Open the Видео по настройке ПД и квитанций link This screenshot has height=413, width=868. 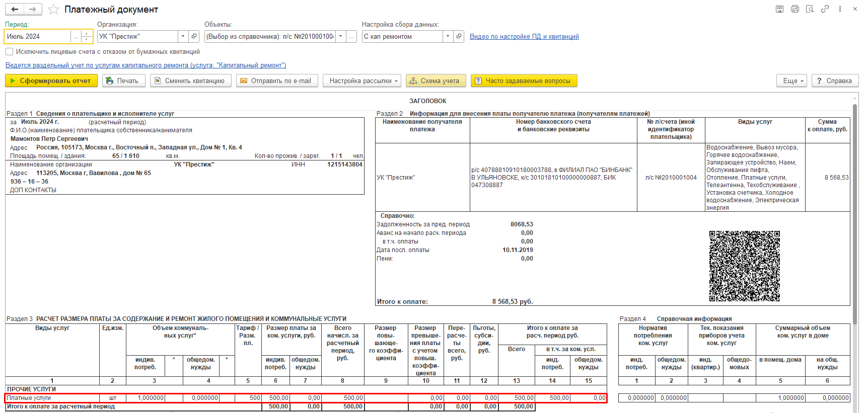[524, 37]
